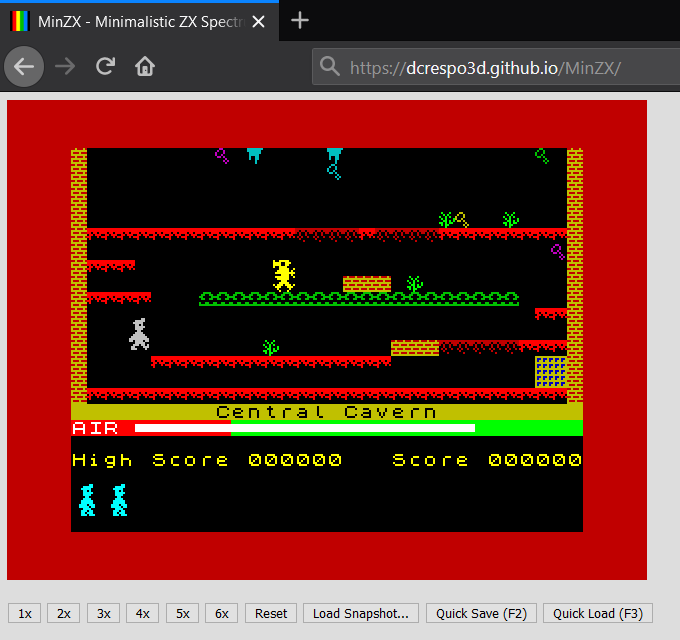Click the green key in the top right corner
The width and height of the screenshot is (680, 640).
pyautogui.click(x=542, y=156)
